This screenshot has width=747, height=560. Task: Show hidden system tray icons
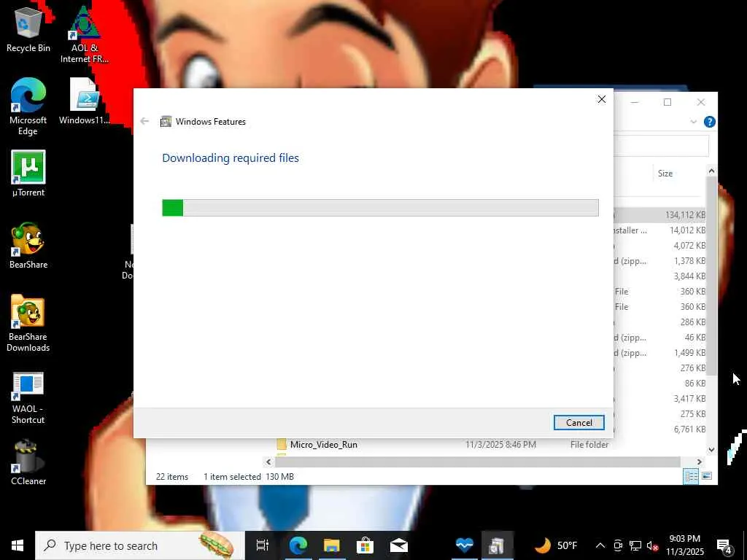[600, 545]
